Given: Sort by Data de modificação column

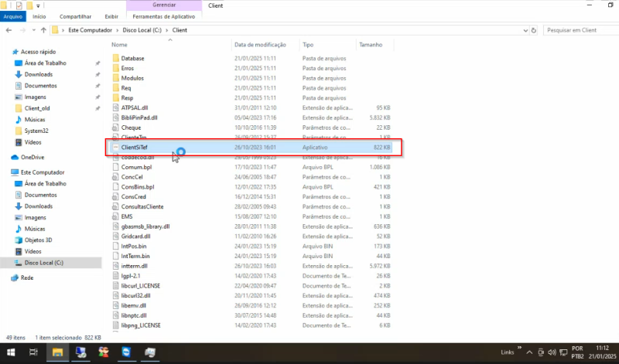Looking at the screenshot, I should (260, 45).
